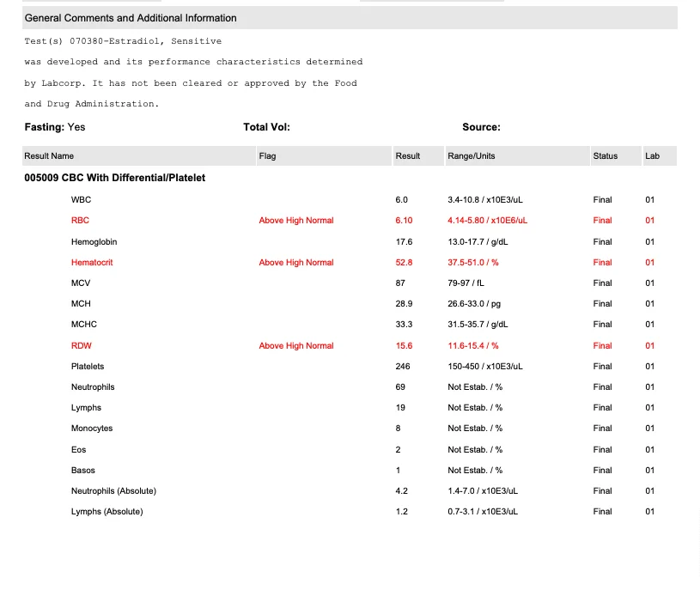Click the 'Source:' label
The height and width of the screenshot is (596, 700).
(481, 127)
